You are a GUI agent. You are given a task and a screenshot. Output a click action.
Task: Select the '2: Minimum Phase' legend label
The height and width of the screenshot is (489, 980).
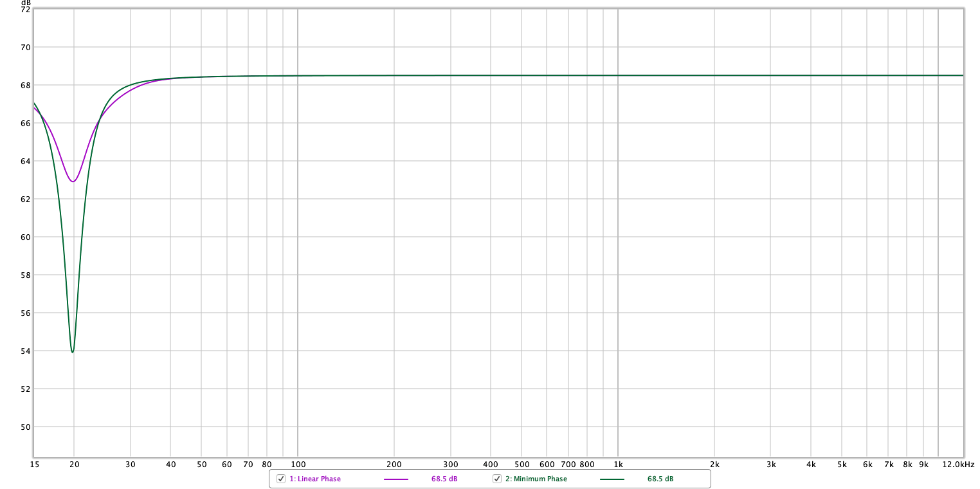pos(536,479)
